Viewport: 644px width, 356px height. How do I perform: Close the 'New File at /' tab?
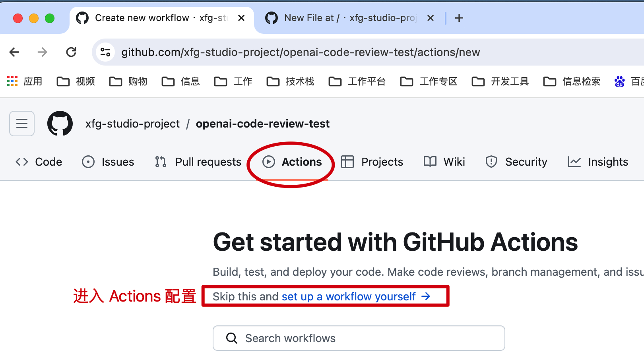(x=431, y=18)
